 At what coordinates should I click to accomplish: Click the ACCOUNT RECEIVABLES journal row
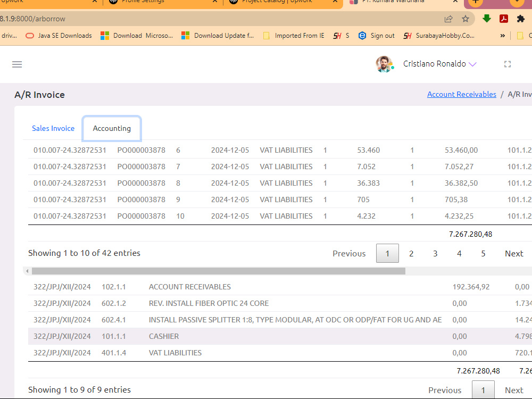tap(280, 287)
